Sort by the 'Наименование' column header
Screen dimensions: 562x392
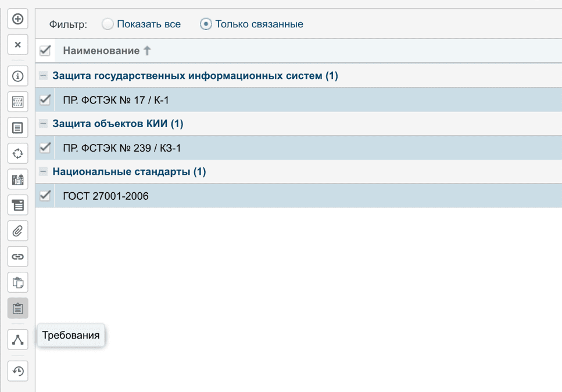tap(102, 51)
